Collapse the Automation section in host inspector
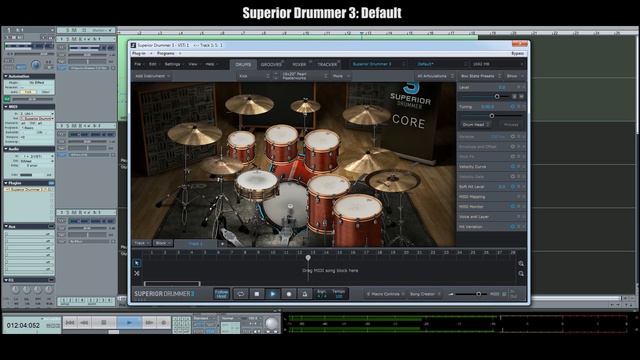640x360 pixels. 6,76
